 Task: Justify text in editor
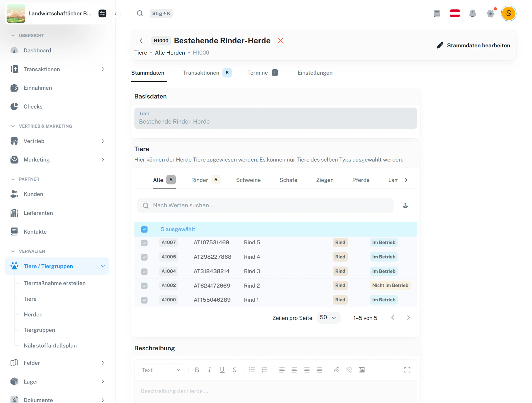[319, 370]
